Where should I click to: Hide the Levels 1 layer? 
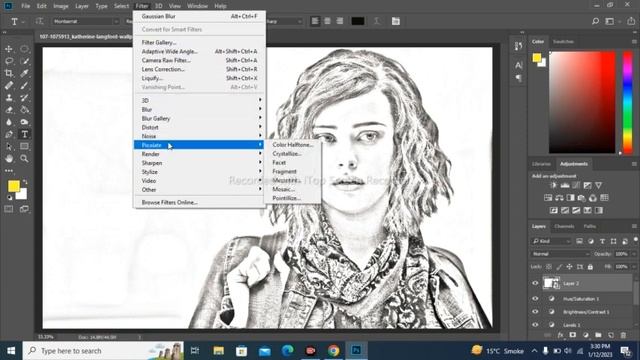coord(535,325)
